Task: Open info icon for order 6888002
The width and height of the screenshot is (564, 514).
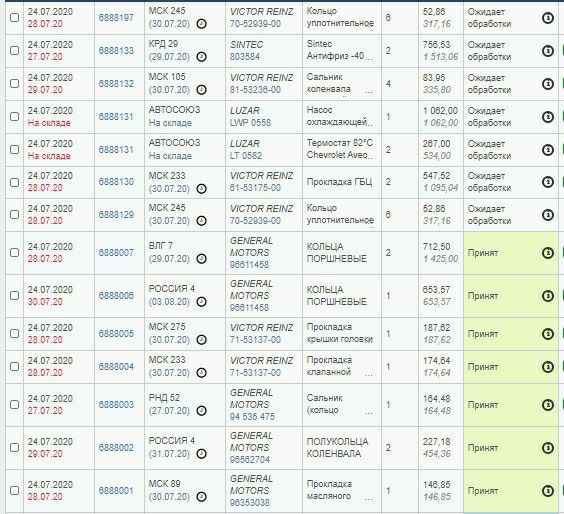Action: [x=547, y=447]
